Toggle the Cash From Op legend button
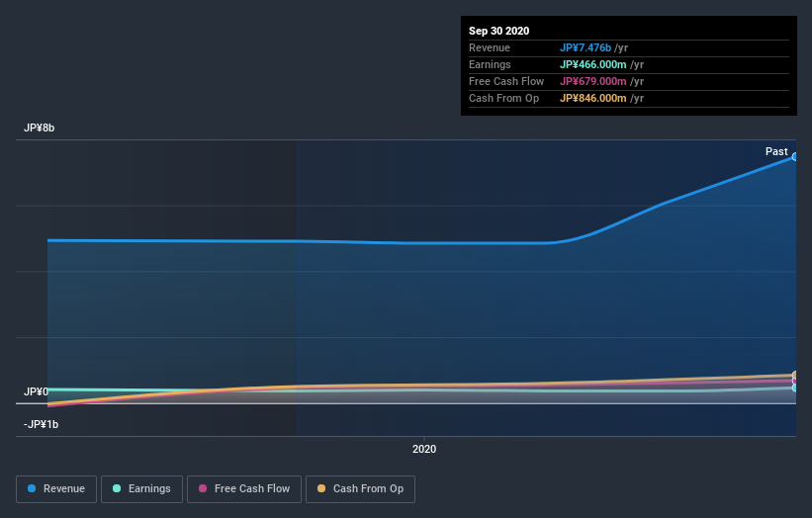Viewport: 812px width, 518px height. tap(360, 489)
